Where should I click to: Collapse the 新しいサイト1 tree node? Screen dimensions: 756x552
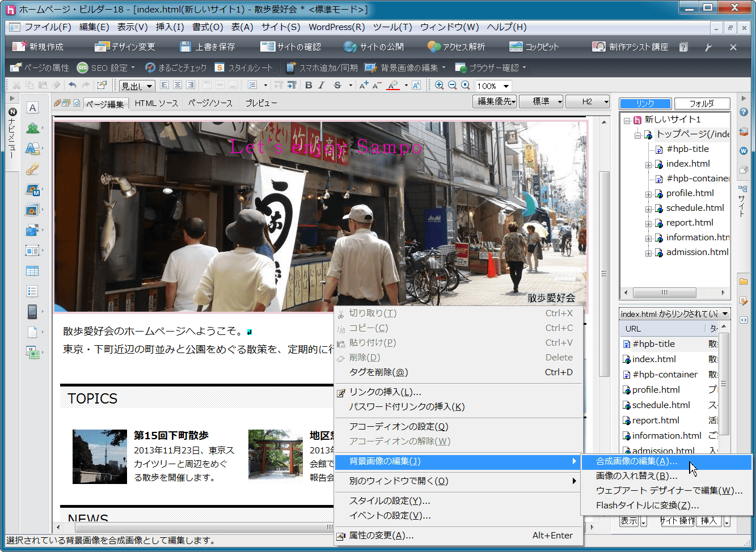tap(627, 120)
